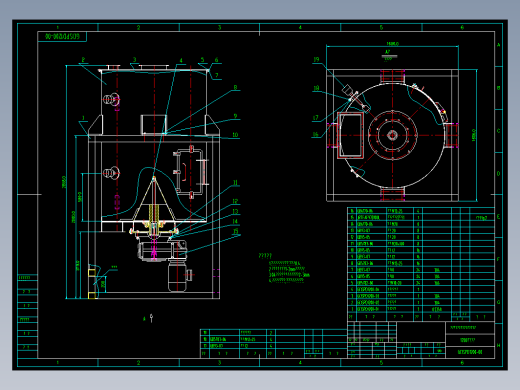Click zone number 3 on the top border
520x390 pixels.
tap(219, 28)
